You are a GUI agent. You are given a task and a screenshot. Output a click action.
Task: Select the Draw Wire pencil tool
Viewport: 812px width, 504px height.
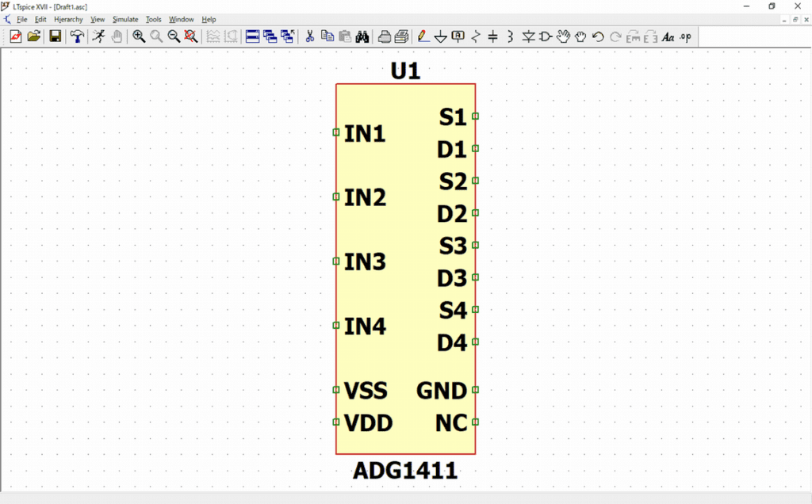pyautogui.click(x=423, y=36)
